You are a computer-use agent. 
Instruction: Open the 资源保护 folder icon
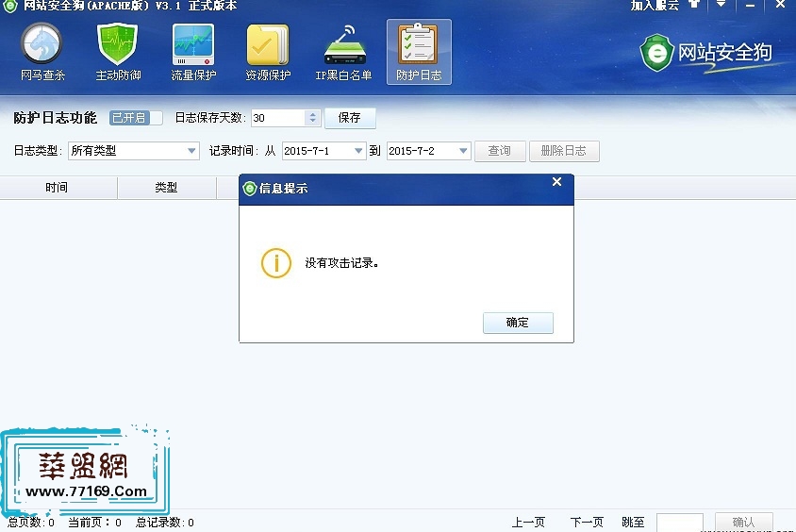click(268, 53)
